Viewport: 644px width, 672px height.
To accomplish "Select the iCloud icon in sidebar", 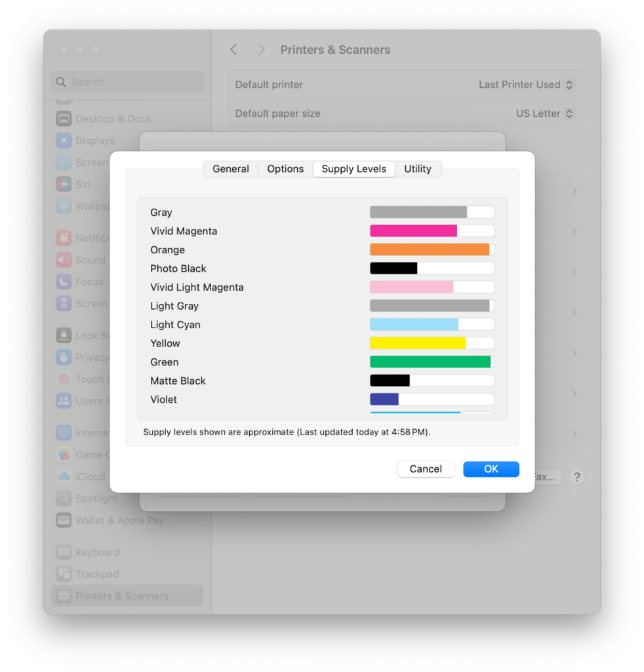I will click(63, 476).
